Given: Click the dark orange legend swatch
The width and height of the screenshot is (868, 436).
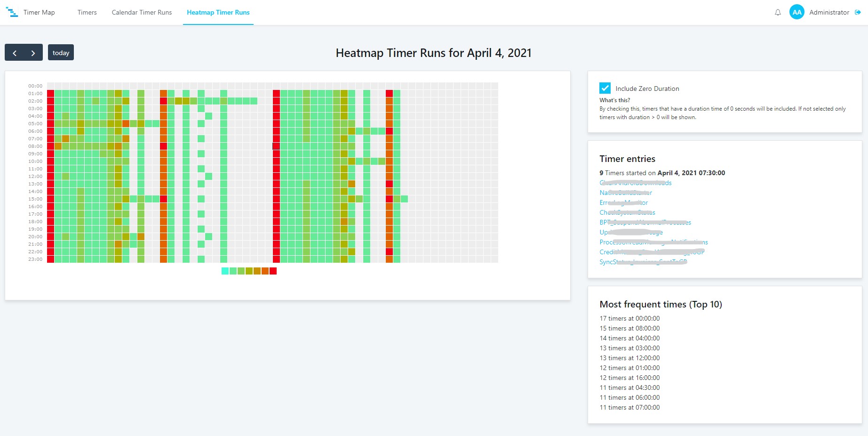Looking at the screenshot, I should 265,271.
